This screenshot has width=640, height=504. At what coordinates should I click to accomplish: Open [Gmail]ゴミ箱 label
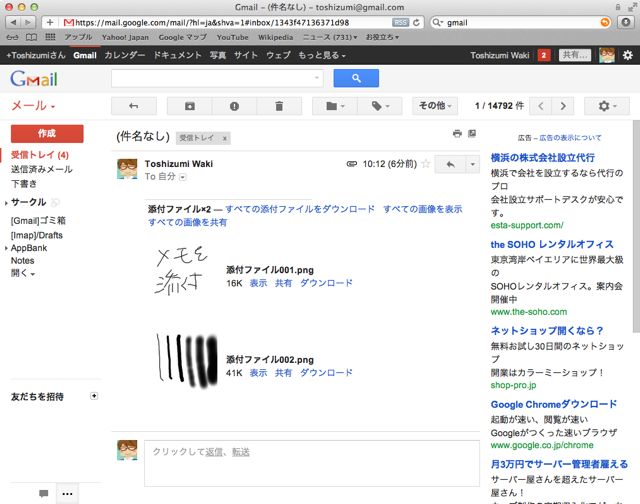[x=38, y=221]
